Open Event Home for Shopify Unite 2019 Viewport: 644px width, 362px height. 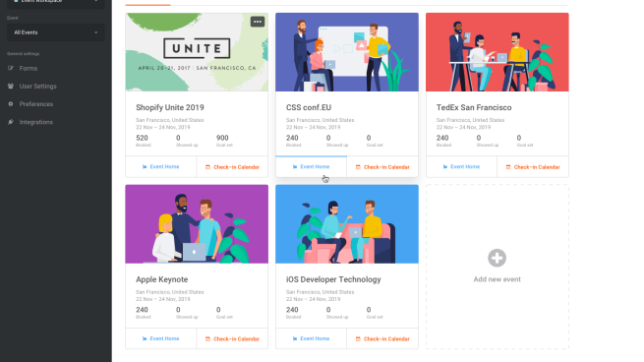pyautogui.click(x=160, y=167)
